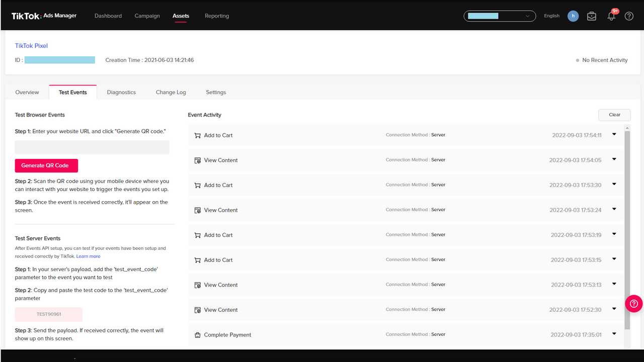Click the View Content event icon
The image size is (644, 362).
(x=197, y=160)
